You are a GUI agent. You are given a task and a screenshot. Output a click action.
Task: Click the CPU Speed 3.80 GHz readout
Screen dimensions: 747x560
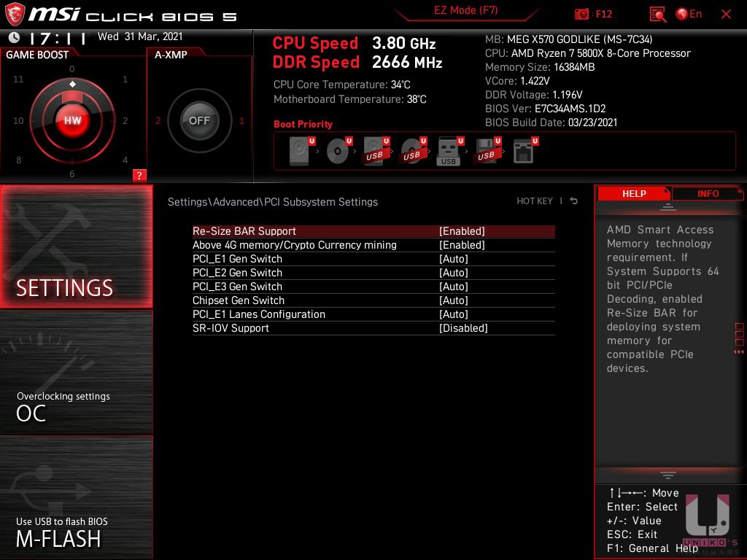coord(354,43)
